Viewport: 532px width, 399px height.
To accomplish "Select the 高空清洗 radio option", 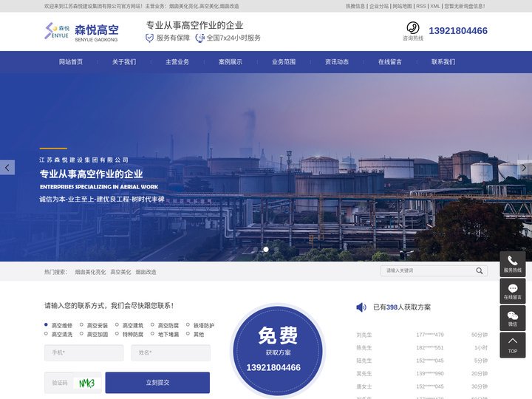I will (46, 334).
